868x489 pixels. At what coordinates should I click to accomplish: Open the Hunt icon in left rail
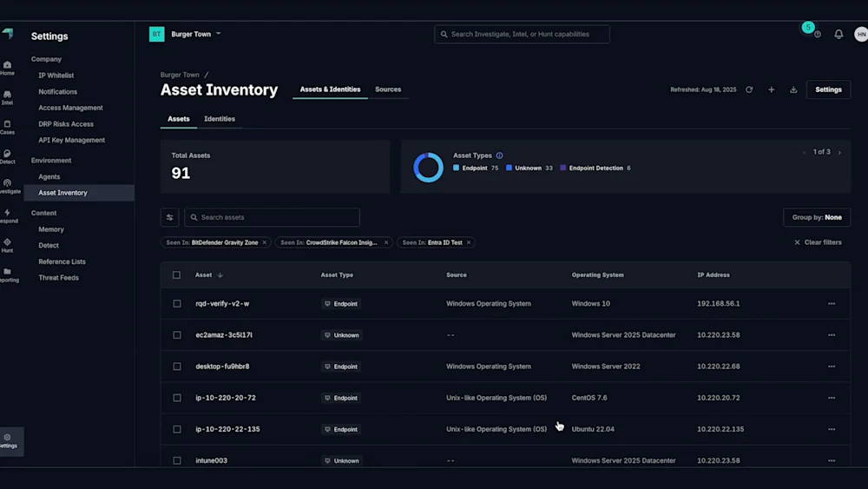coord(7,246)
